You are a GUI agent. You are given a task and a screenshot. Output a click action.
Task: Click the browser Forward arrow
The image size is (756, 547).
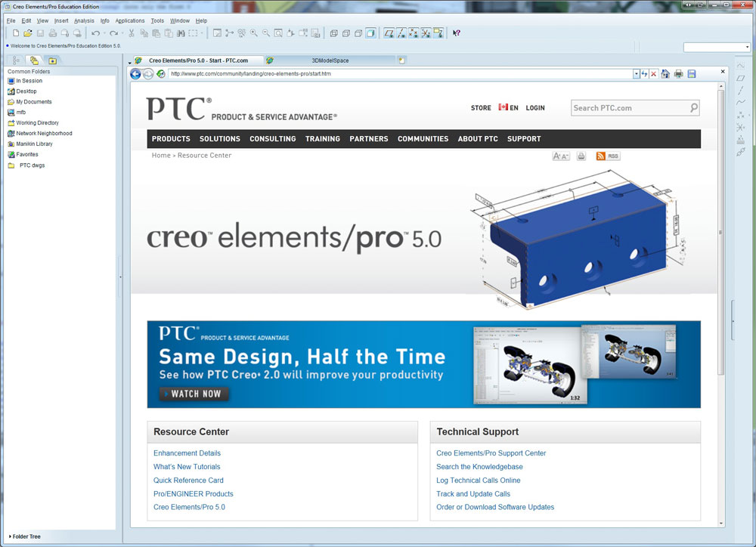[148, 74]
